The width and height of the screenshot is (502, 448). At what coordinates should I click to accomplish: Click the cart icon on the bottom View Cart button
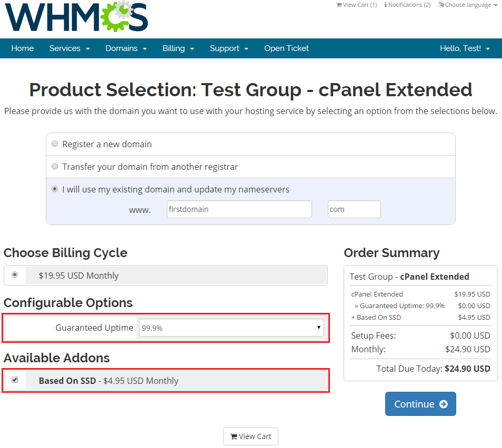click(x=234, y=436)
